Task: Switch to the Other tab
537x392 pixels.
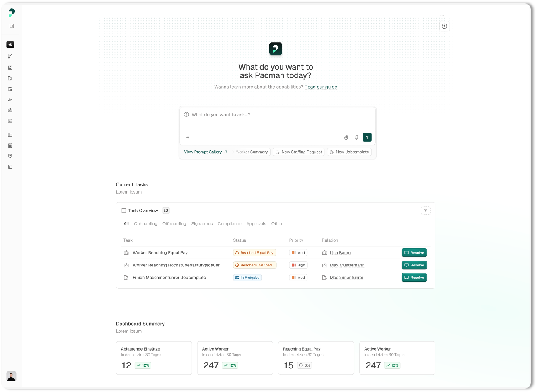Action: click(277, 224)
